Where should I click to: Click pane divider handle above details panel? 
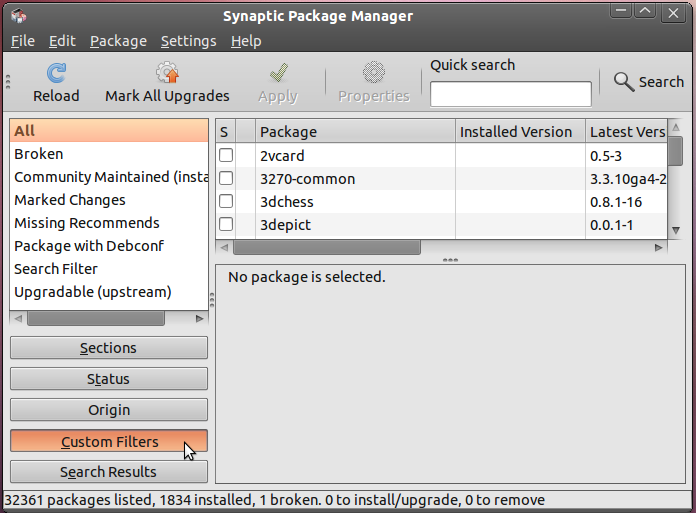(450, 260)
